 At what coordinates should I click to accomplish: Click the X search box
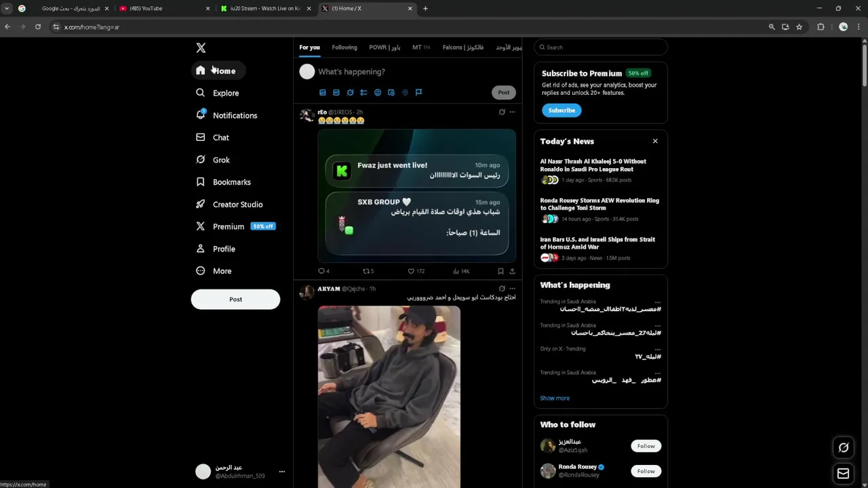601,47
